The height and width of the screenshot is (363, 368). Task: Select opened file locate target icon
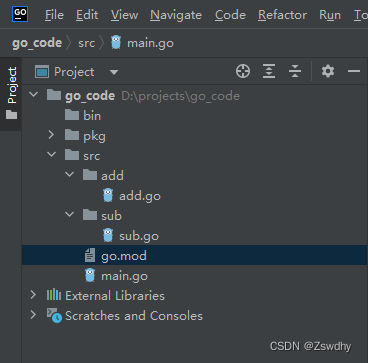[243, 71]
